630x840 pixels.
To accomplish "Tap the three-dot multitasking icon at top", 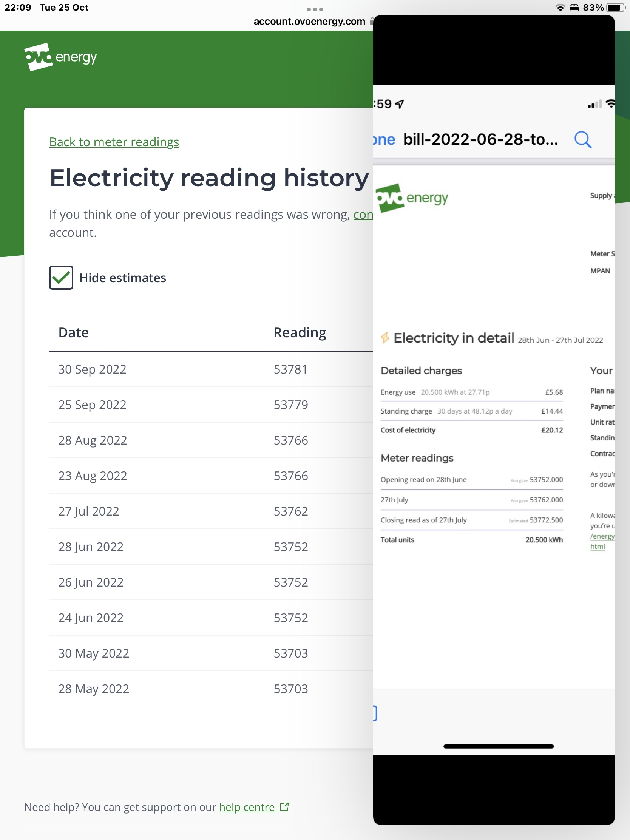I will coord(315,9).
